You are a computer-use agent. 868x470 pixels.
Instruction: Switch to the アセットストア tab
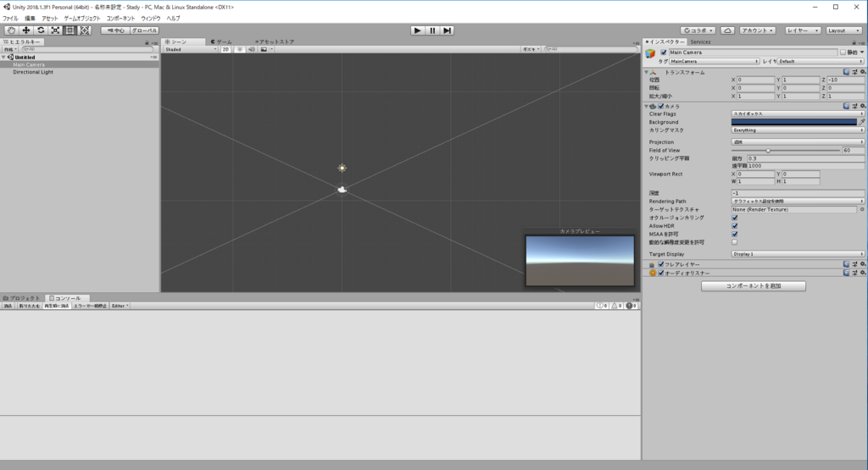click(x=275, y=41)
